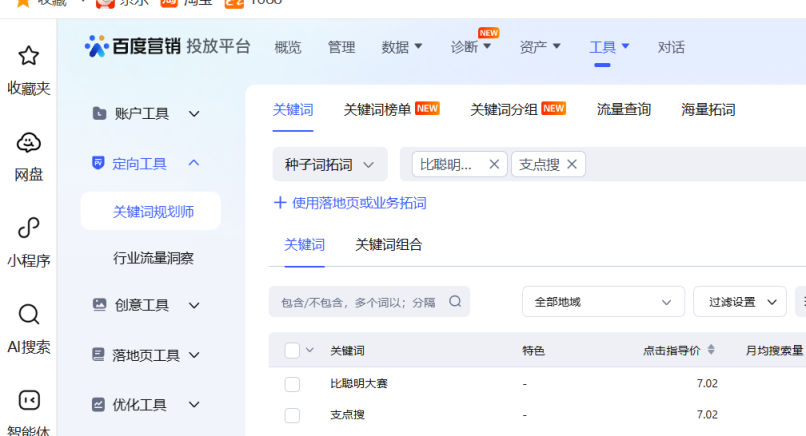Open the 资产 menu dropdown
Screen dimensions: 806x436
540,47
